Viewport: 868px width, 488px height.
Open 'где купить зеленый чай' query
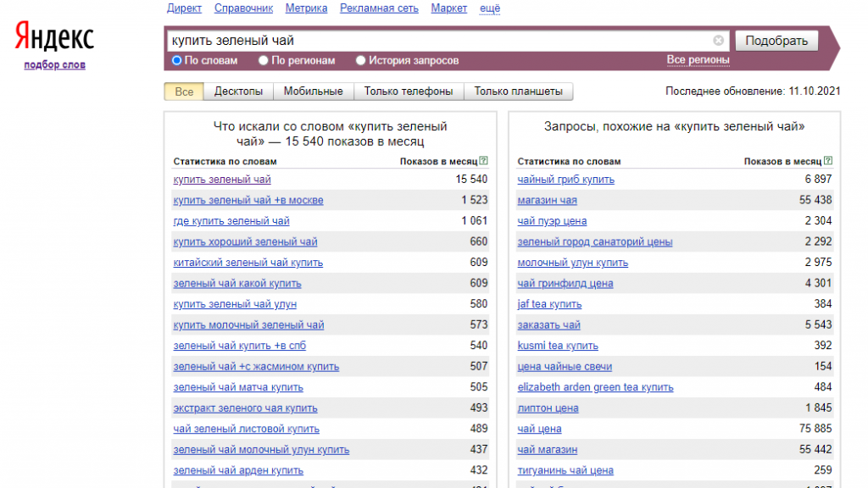231,221
